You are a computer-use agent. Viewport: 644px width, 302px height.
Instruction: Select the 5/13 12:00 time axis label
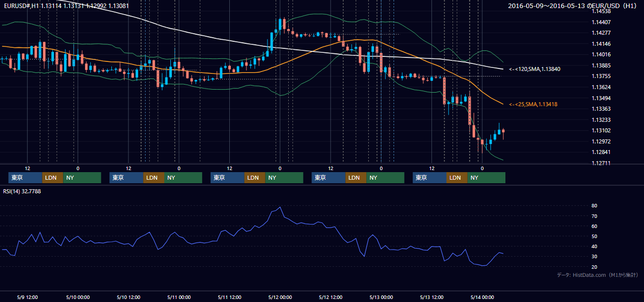pyautogui.click(x=432, y=297)
